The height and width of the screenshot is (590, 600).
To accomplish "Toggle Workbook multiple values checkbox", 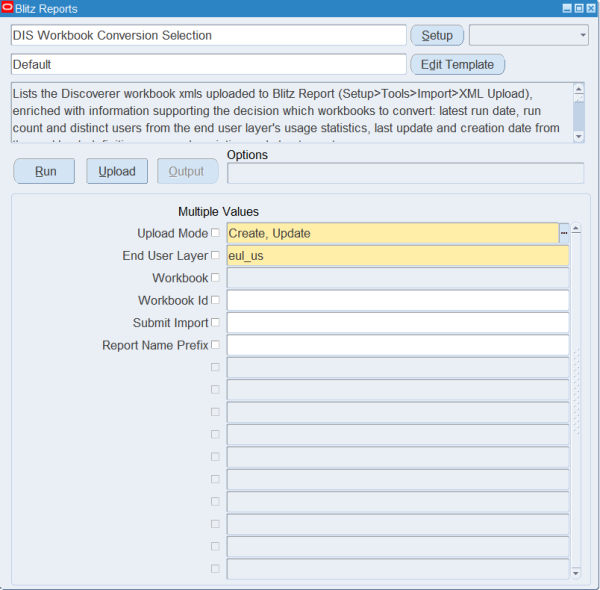I will coord(215,277).
